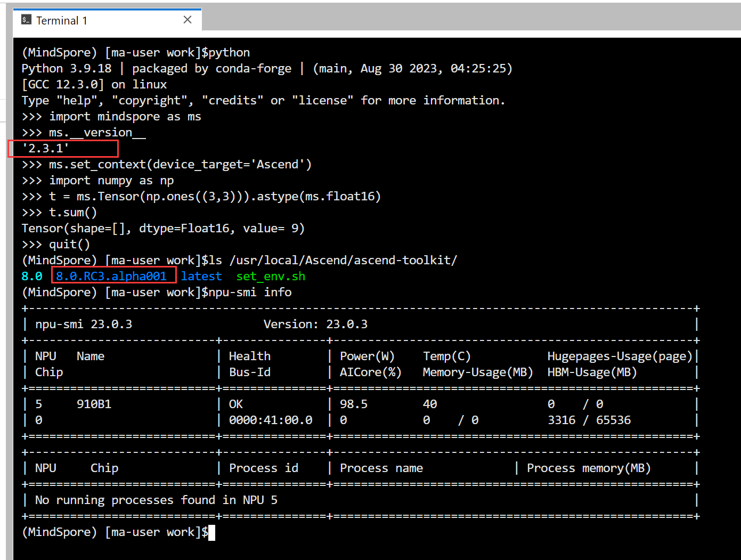Click the terminal icon on Terminal 1 tab

coord(26,20)
